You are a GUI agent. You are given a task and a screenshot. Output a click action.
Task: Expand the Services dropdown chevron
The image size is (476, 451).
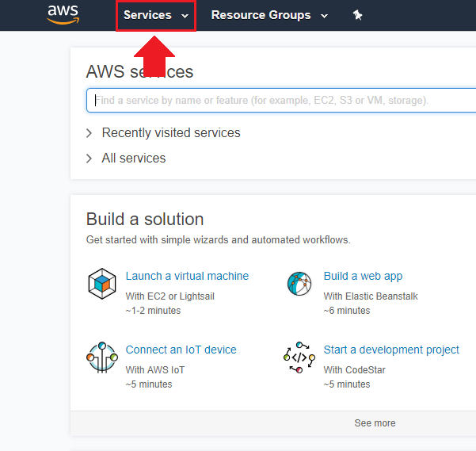tap(185, 16)
